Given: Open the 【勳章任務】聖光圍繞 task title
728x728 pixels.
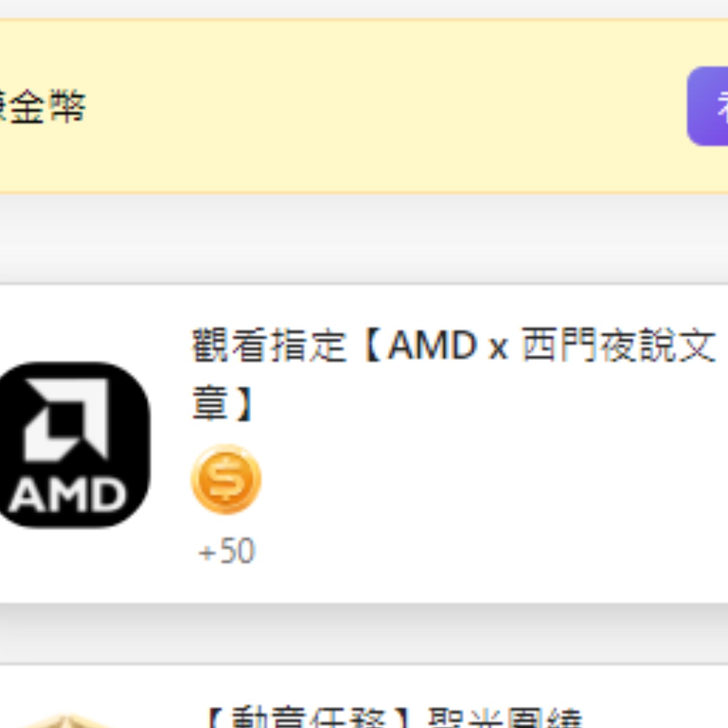Looking at the screenshot, I should tap(394, 719).
